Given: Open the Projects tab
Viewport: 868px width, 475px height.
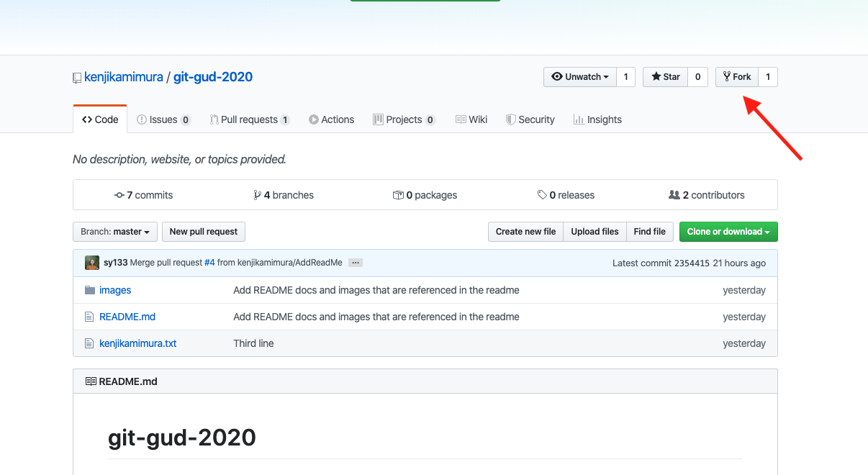Looking at the screenshot, I should click(404, 119).
